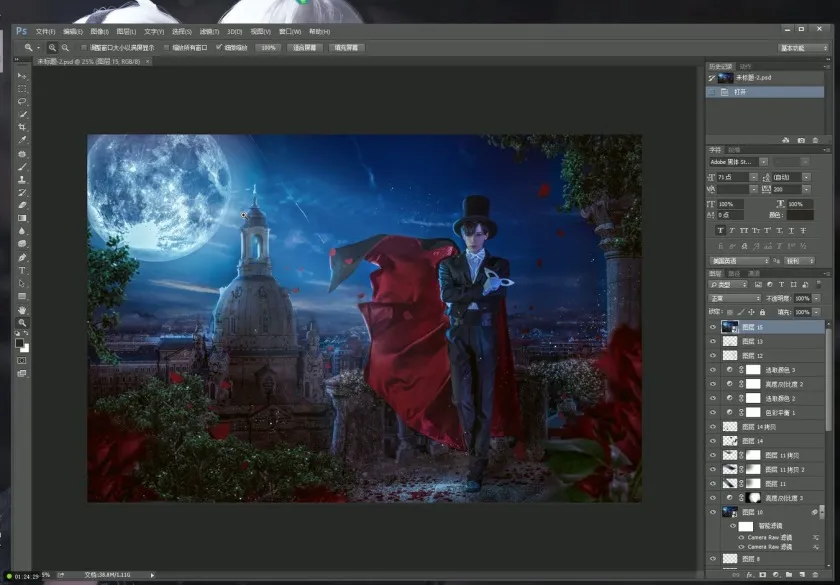Enable the 缩放所有窗口 checkbox
The image size is (840, 585).
coord(166,47)
